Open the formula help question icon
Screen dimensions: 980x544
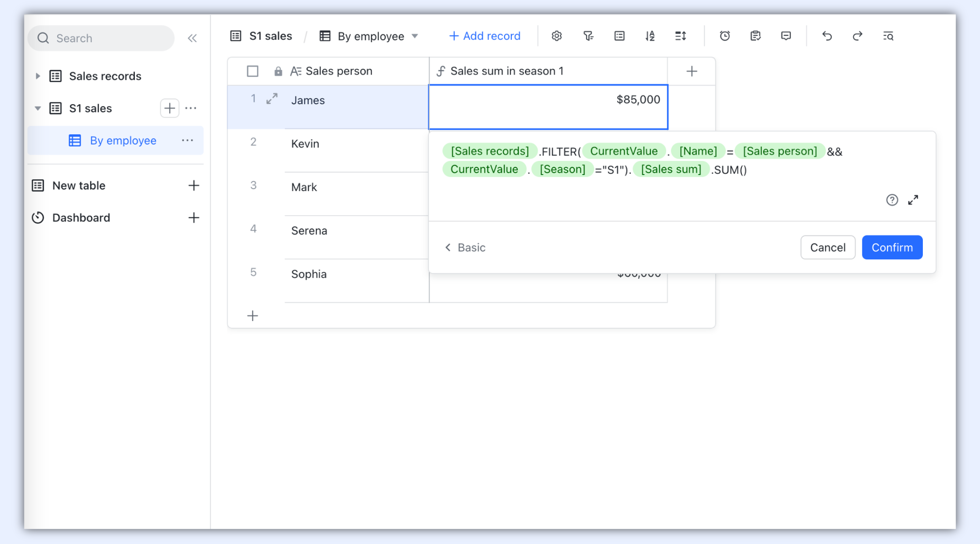(x=892, y=200)
